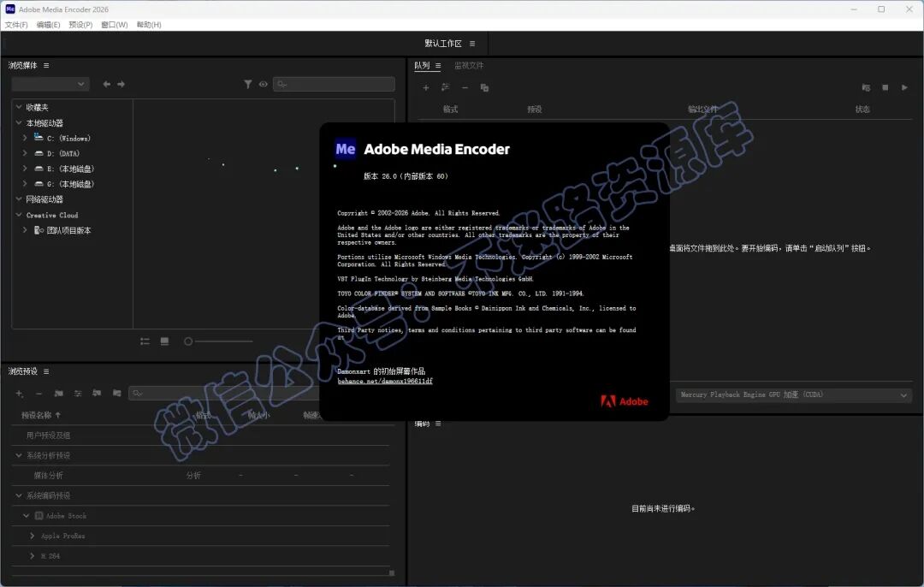Add source to the queue with plus icon
Viewport: 924px width, 587px height.
coord(425,88)
